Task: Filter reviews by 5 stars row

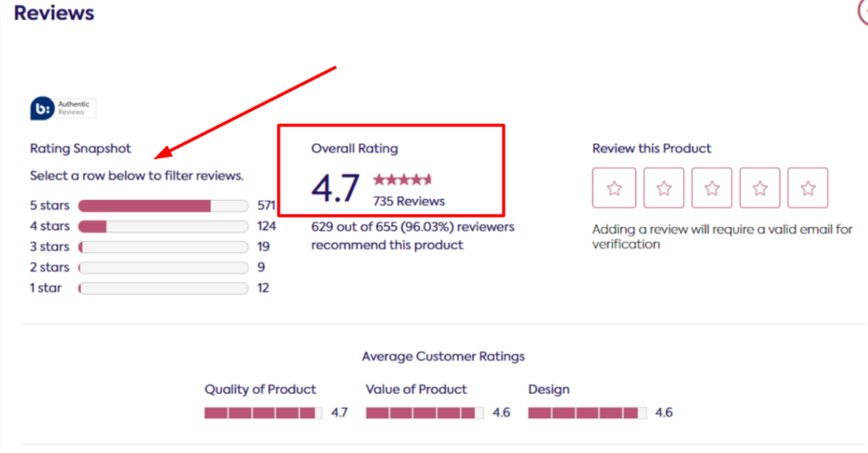Action: pos(153,206)
